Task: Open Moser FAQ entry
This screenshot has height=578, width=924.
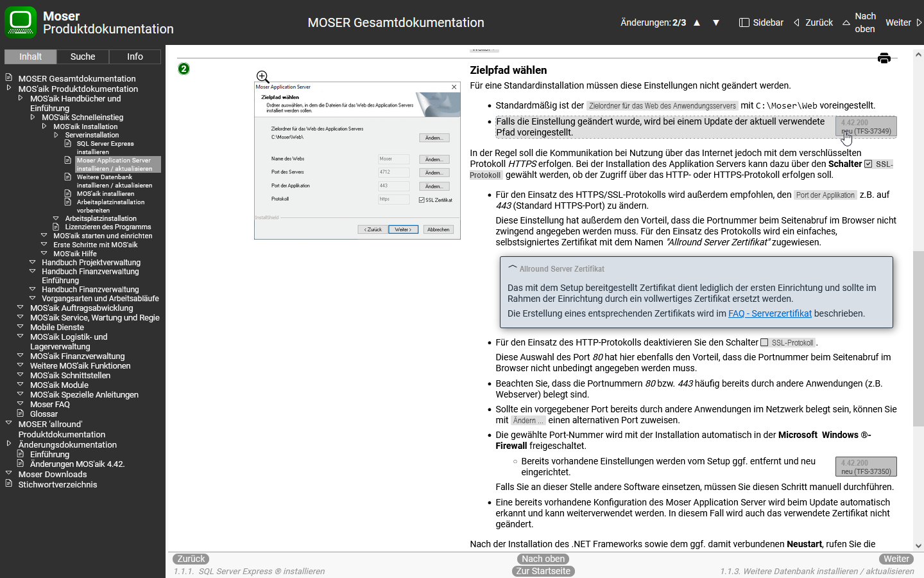Action: pos(49,405)
